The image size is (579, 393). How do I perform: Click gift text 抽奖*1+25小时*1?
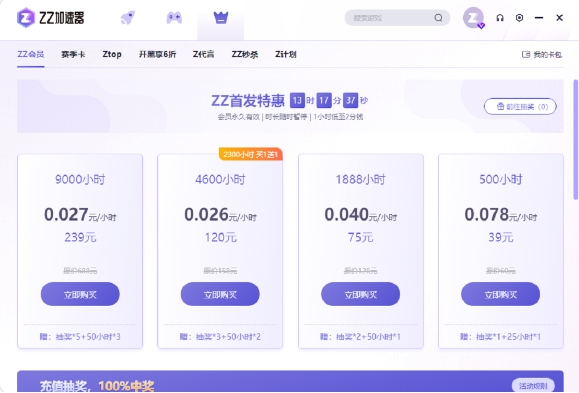pos(508,336)
